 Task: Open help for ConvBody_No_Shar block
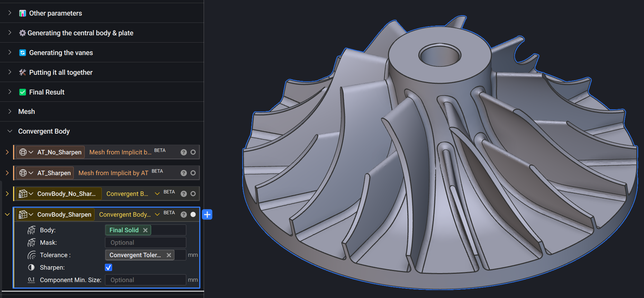point(184,194)
